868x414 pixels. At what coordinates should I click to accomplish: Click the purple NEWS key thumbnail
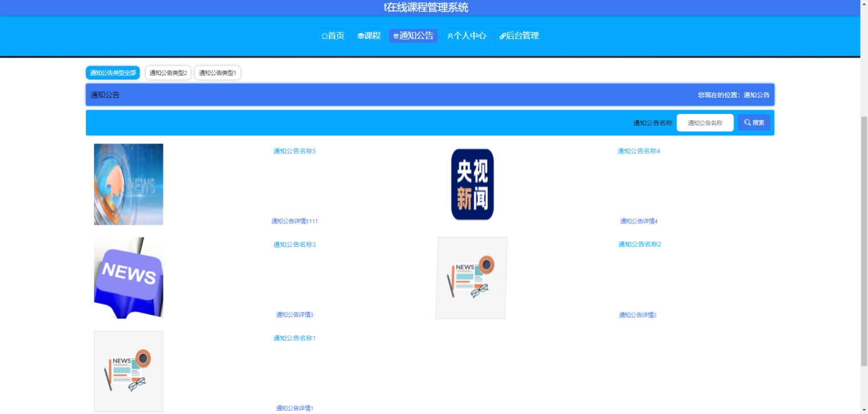128,277
